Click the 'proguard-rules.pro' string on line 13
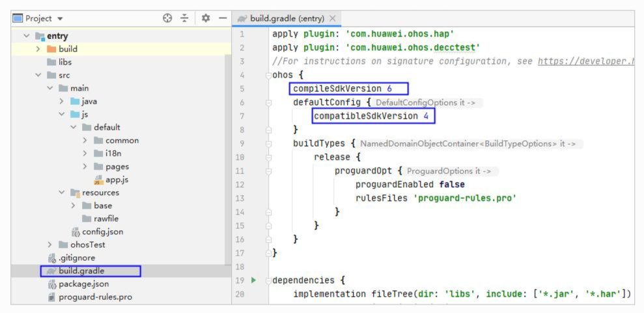This screenshot has height=313, width=644. 464,198
